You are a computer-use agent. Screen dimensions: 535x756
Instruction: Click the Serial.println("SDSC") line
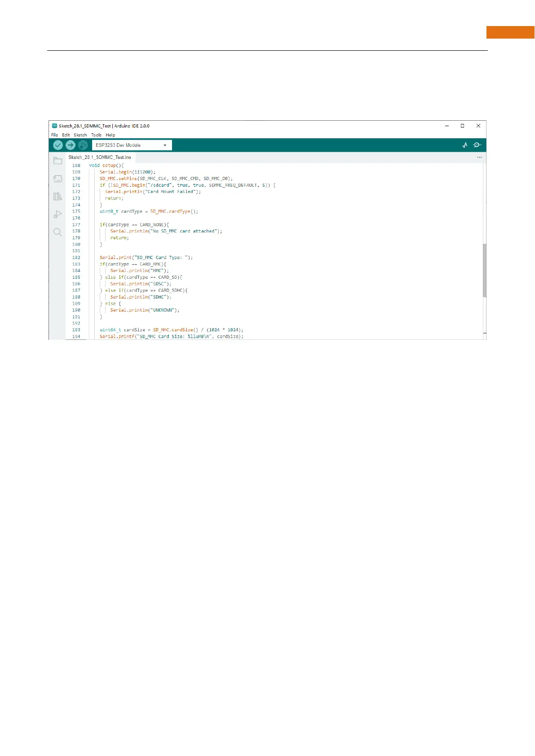141,284
